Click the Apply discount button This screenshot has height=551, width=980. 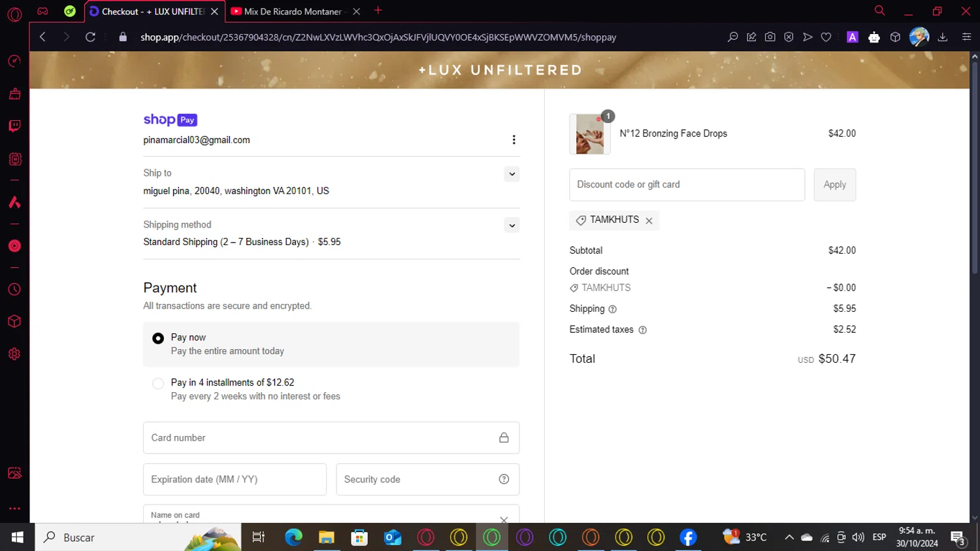(835, 185)
